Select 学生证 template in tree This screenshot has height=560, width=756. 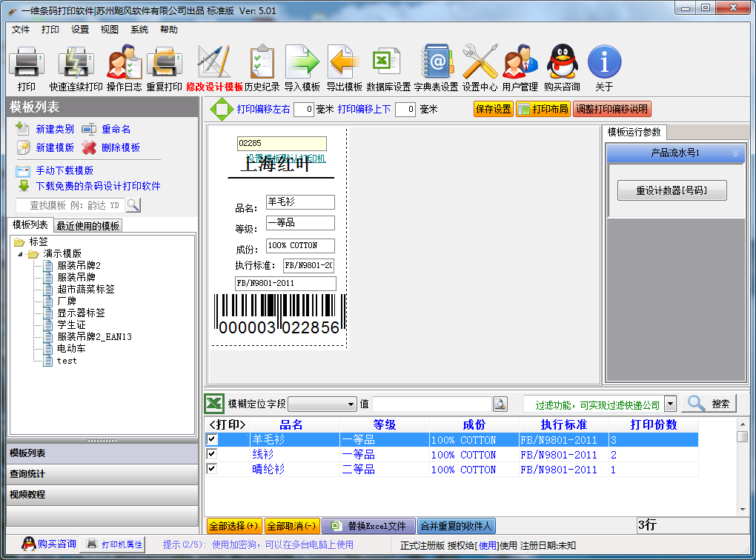click(71, 325)
